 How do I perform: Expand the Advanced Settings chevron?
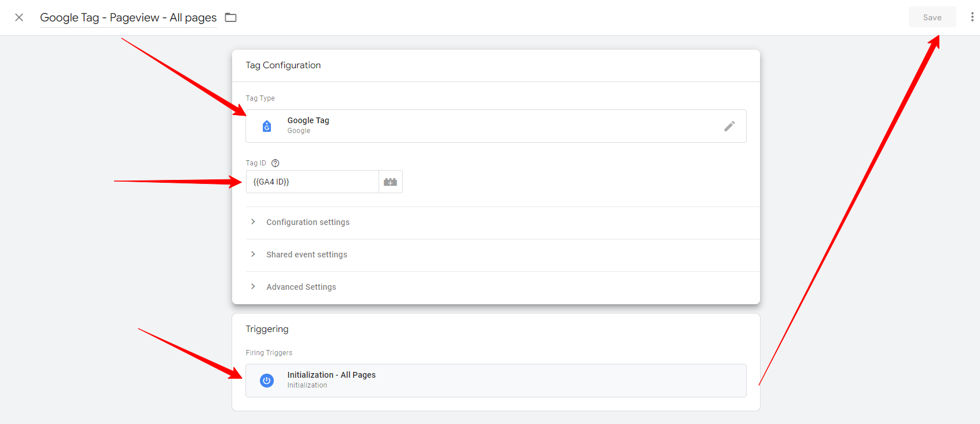pyautogui.click(x=253, y=287)
